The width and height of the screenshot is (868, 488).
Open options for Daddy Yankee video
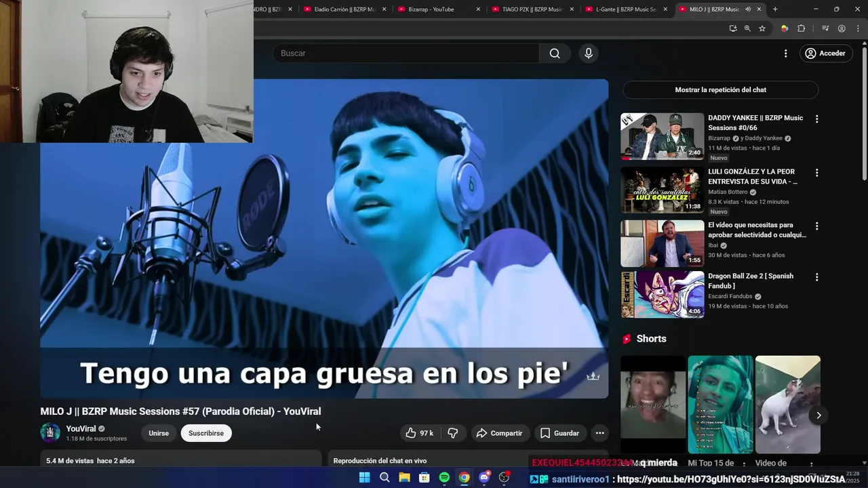(x=816, y=119)
